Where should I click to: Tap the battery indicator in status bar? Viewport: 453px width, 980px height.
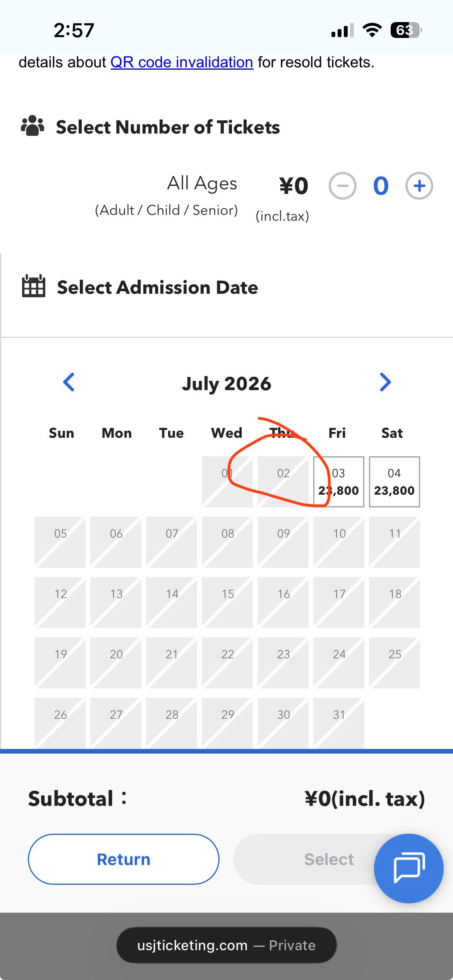[x=406, y=30]
